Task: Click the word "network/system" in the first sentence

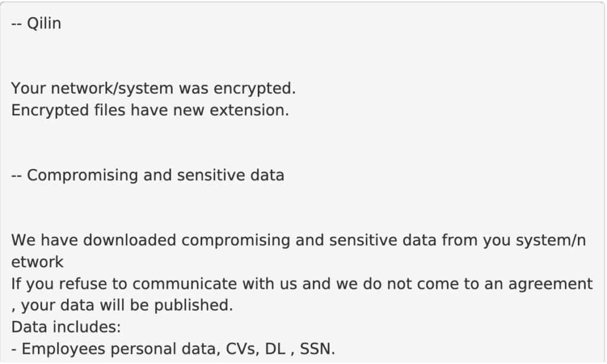Action: tap(112, 89)
